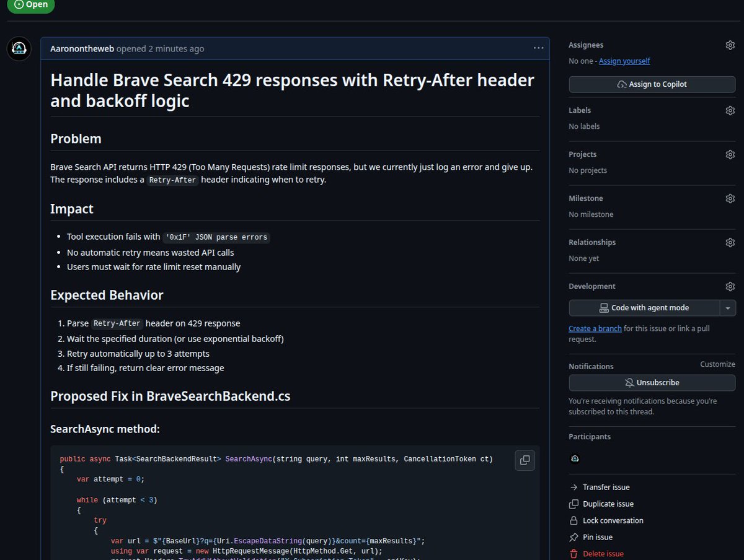Image resolution: width=744 pixels, height=560 pixels.
Task: Click Transfer issue option
Action: coord(600,488)
